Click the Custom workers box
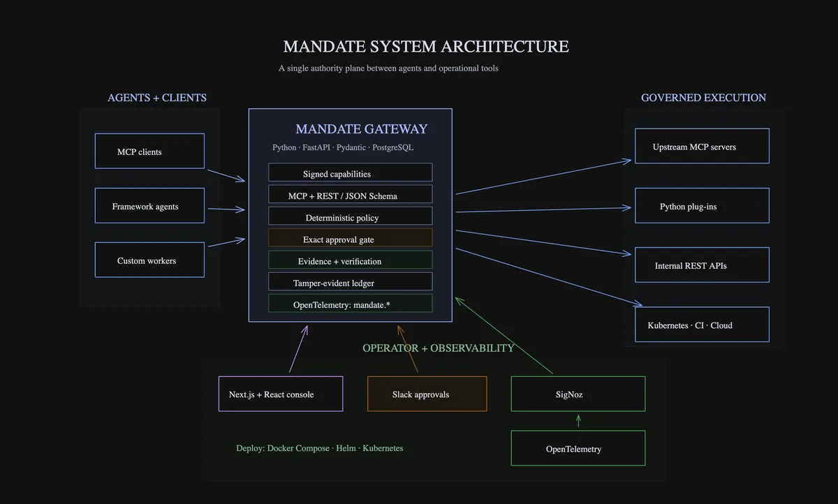This screenshot has height=504, width=838. click(x=149, y=260)
